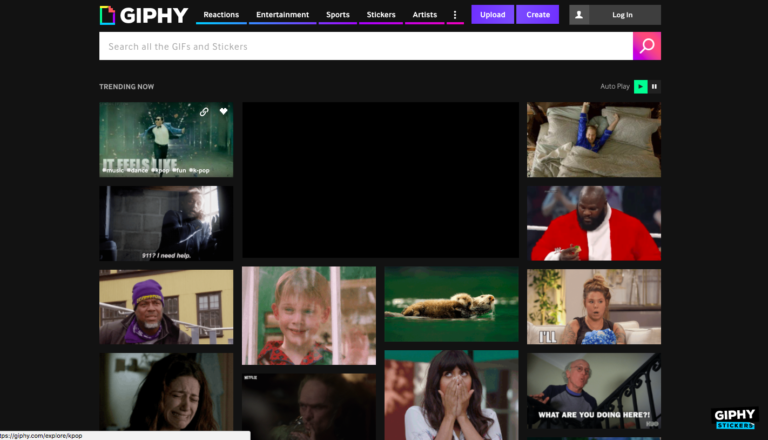Enable Auto Play with the green play button

click(640, 87)
